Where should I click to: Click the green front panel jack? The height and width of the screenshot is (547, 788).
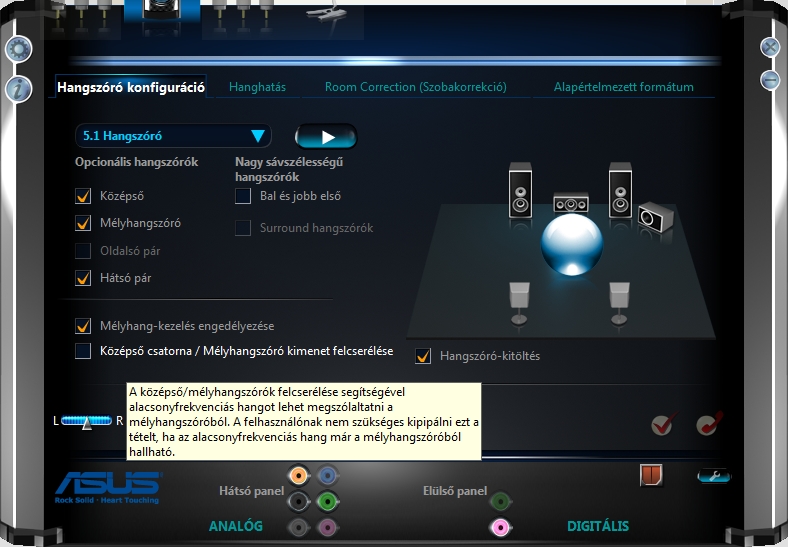coord(500,501)
